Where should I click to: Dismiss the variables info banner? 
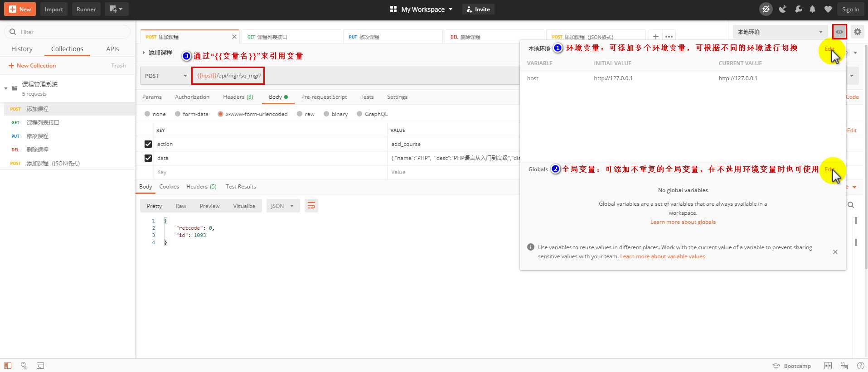coord(835,252)
